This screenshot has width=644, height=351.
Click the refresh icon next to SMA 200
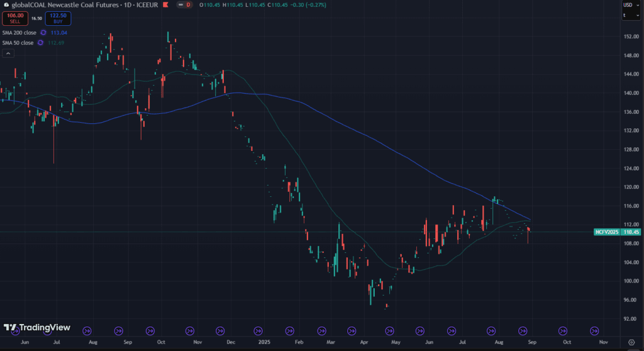tap(43, 32)
